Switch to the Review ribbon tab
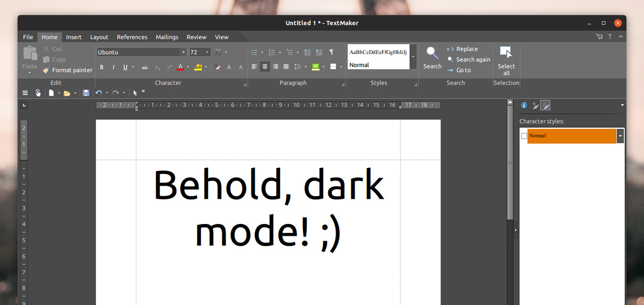Image resolution: width=644 pixels, height=305 pixels. tap(197, 37)
